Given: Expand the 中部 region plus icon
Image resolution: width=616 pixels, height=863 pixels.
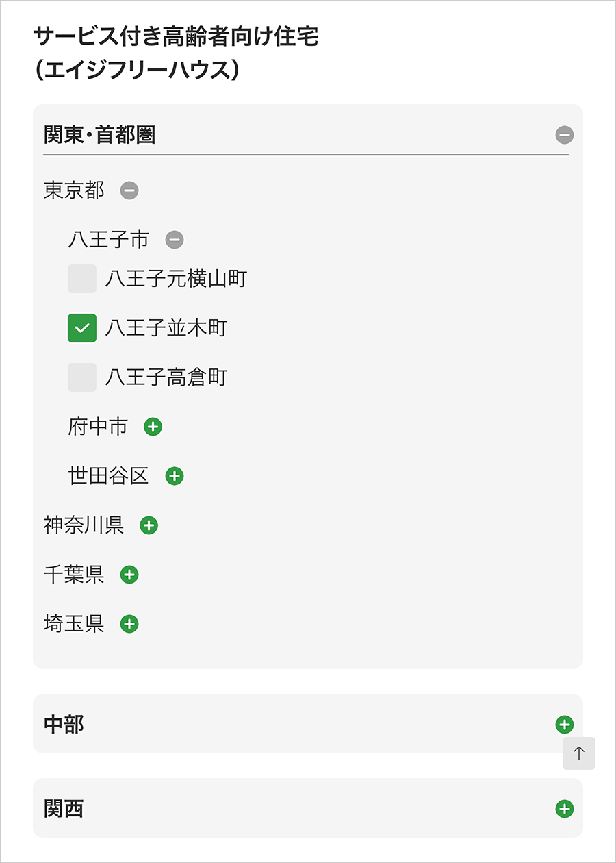Looking at the screenshot, I should tap(564, 725).
